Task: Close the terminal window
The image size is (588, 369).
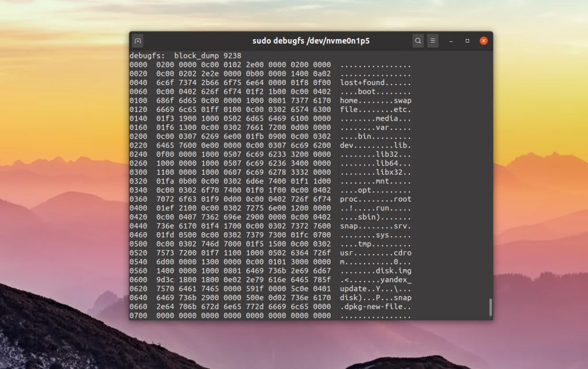Action: pyautogui.click(x=483, y=40)
